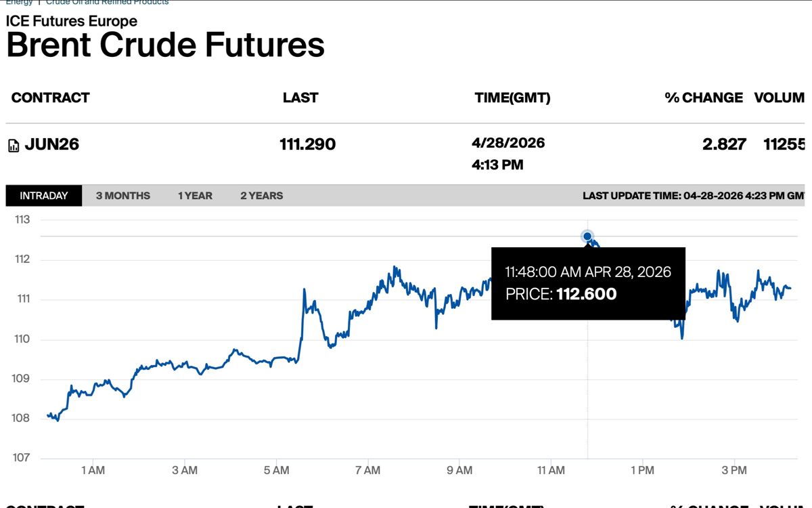Click the 2.827 percent change value
Screen dimensions: 812x508
pyautogui.click(x=724, y=144)
